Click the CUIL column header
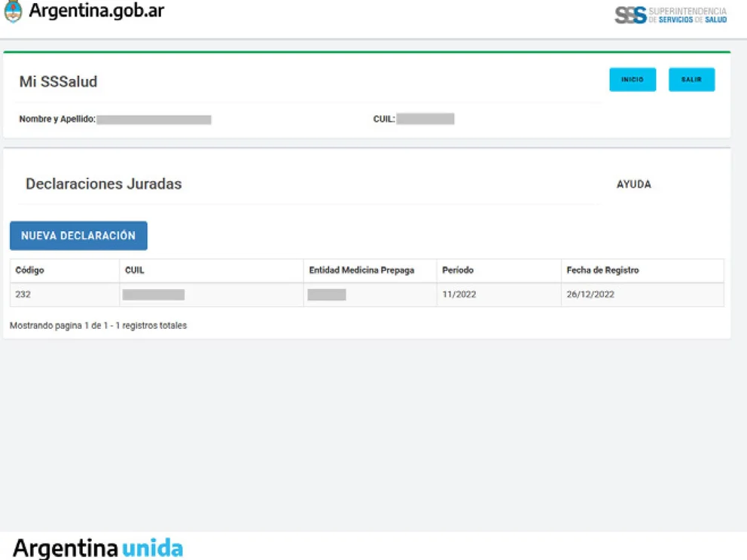The width and height of the screenshot is (747, 560). [136, 270]
